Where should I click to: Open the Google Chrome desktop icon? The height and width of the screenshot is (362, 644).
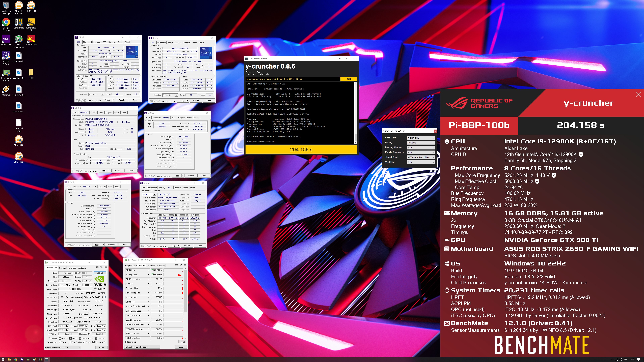pyautogui.click(x=6, y=25)
